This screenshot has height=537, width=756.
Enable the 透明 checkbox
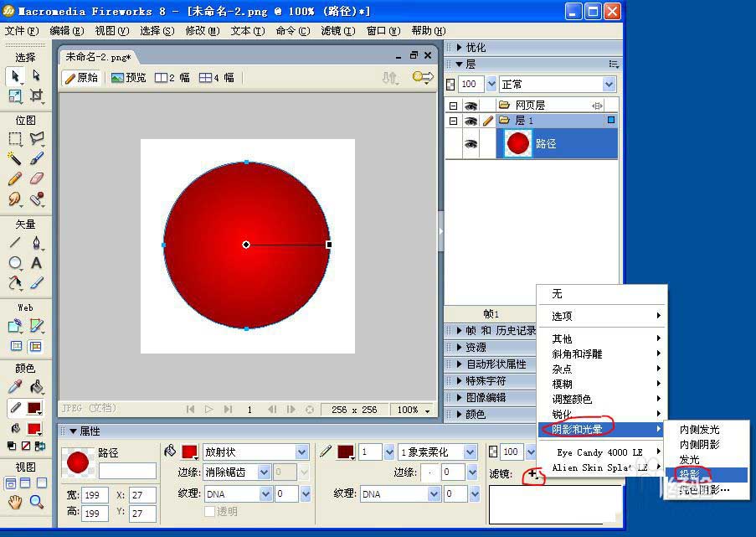tap(210, 511)
